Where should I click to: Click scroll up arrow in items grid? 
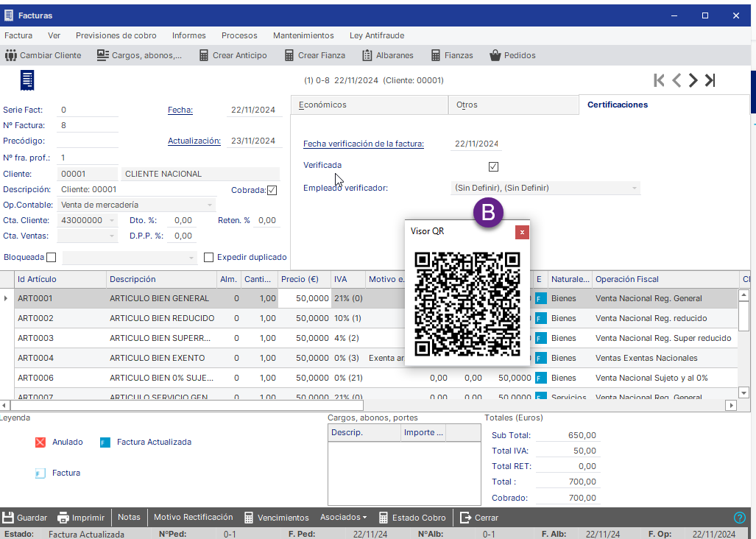744,295
